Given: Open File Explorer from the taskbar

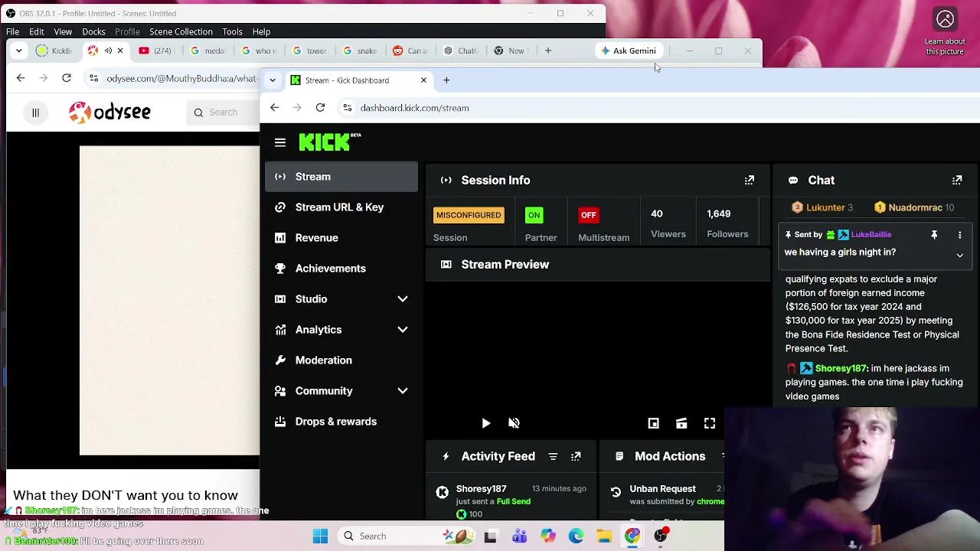Looking at the screenshot, I should click(604, 536).
